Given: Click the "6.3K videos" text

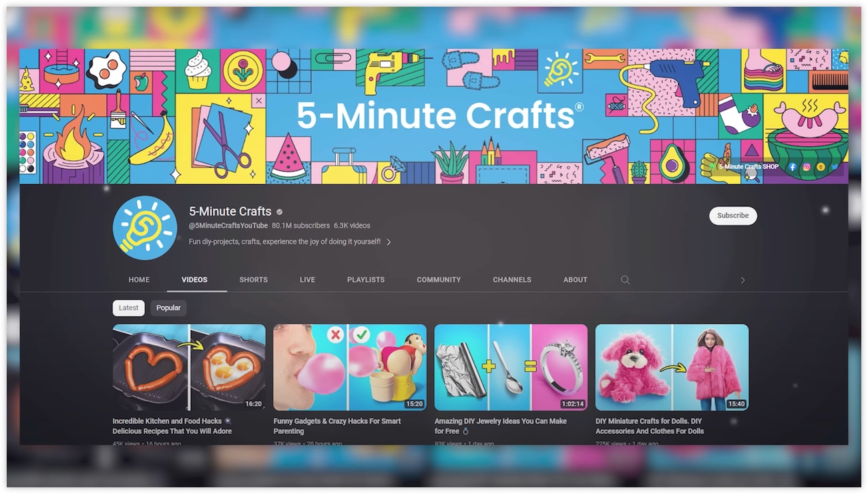Looking at the screenshot, I should 352,226.
